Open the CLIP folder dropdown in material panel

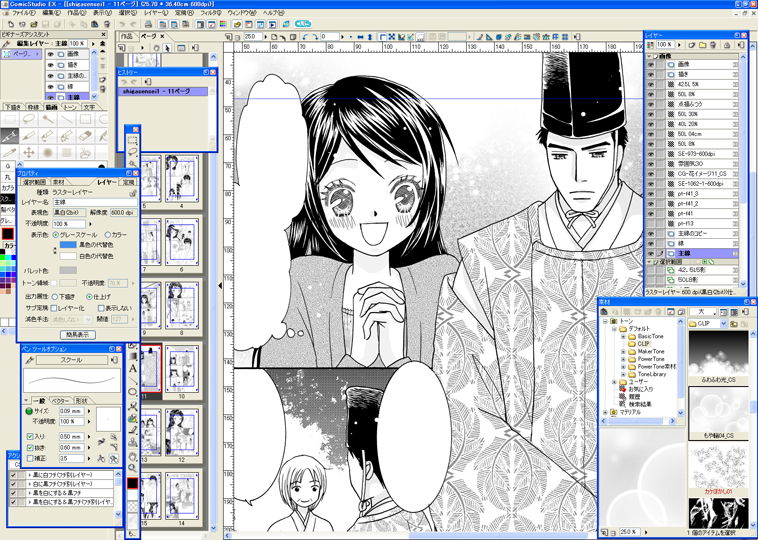724,323
